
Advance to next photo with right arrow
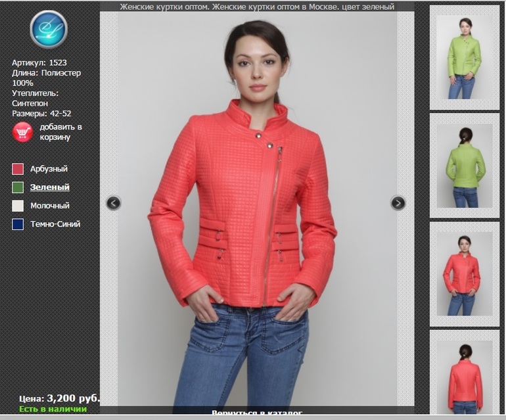pyautogui.click(x=398, y=203)
